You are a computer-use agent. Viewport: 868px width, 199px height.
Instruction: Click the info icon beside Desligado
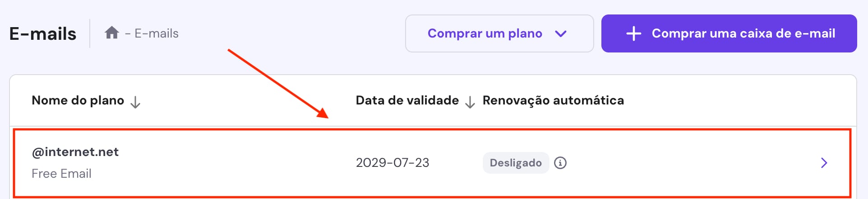[560, 163]
